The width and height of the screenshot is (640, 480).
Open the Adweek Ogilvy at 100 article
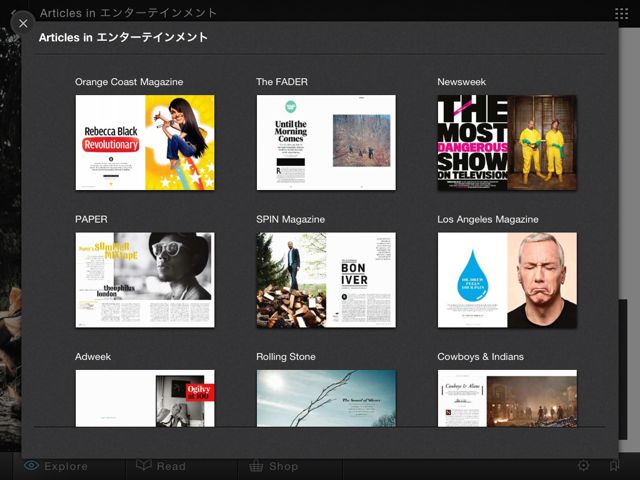pos(145,398)
